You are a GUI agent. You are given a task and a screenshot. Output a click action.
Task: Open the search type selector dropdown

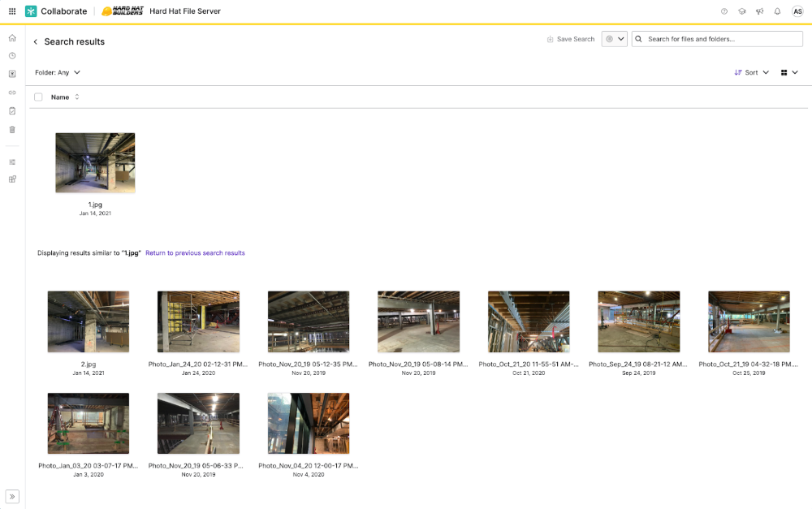point(614,39)
